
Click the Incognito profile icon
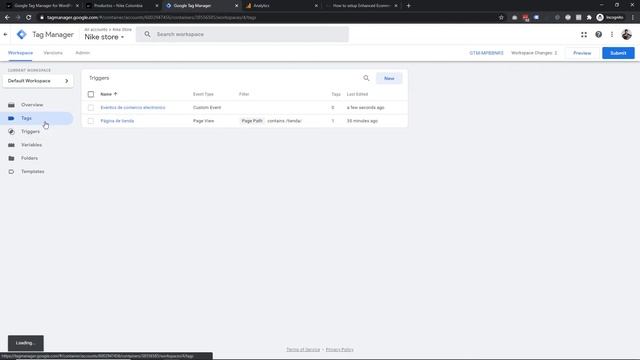pos(600,18)
